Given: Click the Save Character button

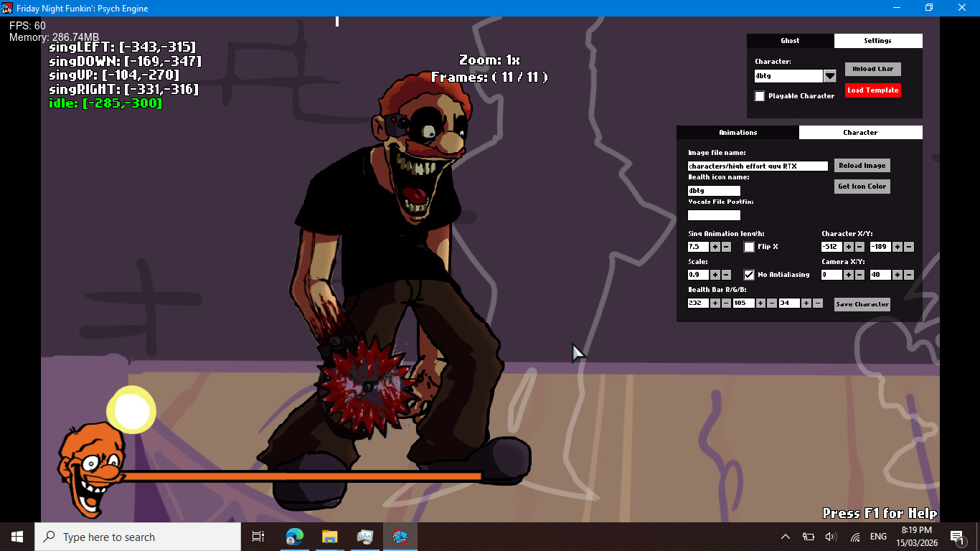Looking at the screenshot, I should (862, 304).
